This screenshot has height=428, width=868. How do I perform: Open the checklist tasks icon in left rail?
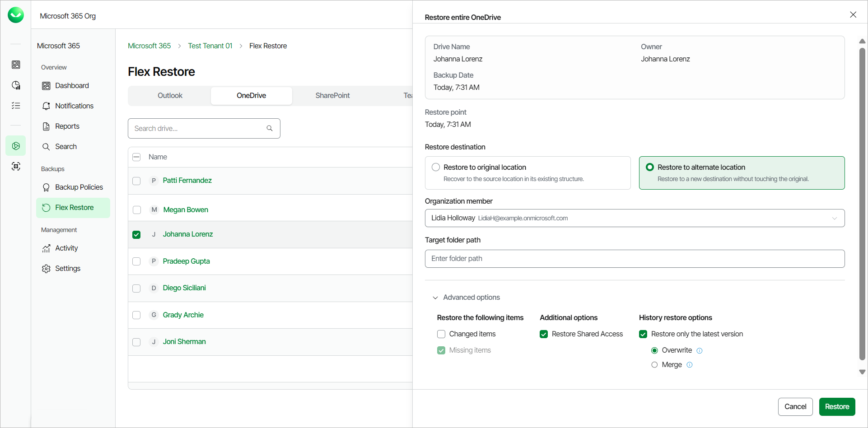point(16,105)
